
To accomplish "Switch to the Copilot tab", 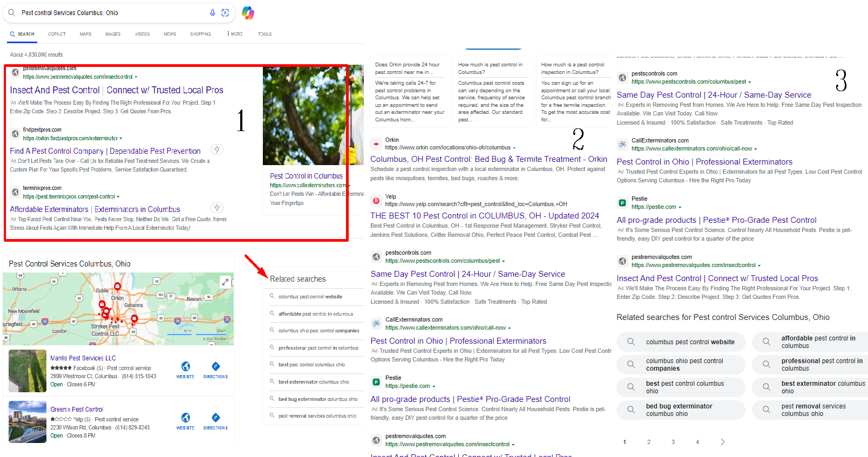I will pos(57,34).
